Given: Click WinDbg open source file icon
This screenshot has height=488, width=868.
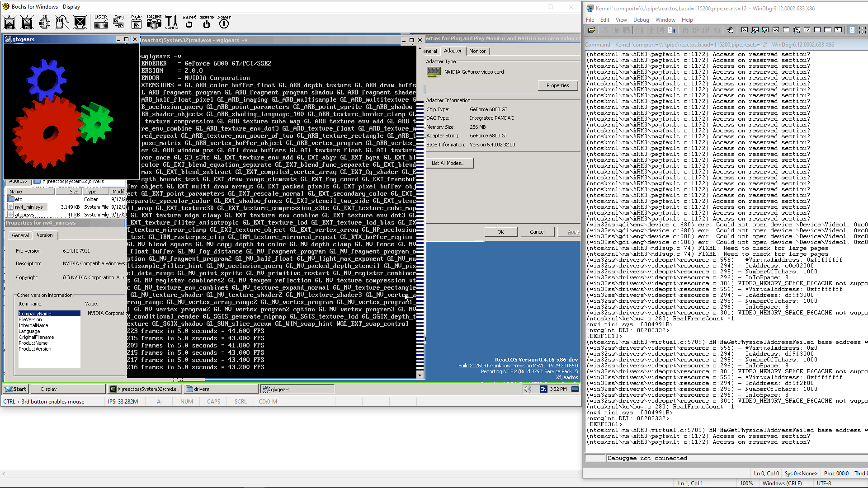Looking at the screenshot, I should [591, 30].
